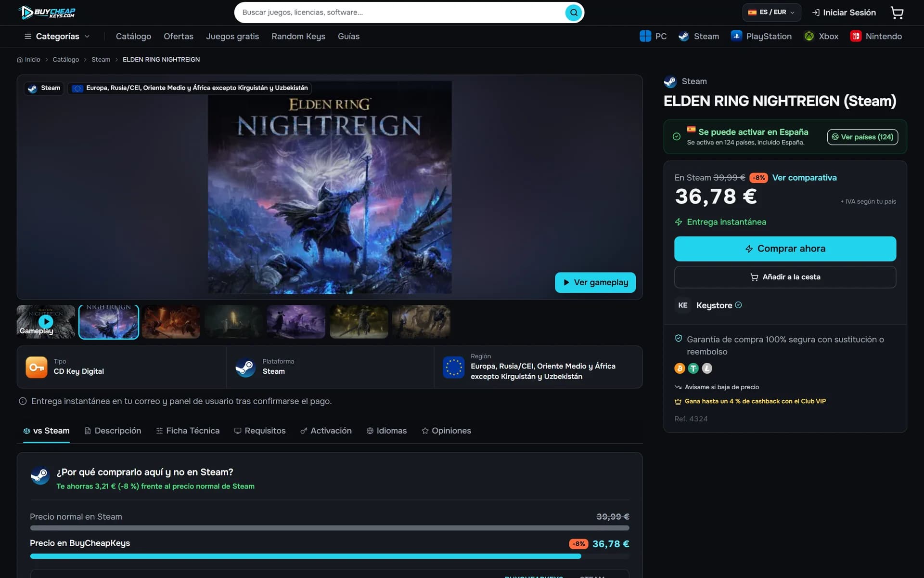
Task: Click the Xbox platform icon
Action: (x=809, y=36)
